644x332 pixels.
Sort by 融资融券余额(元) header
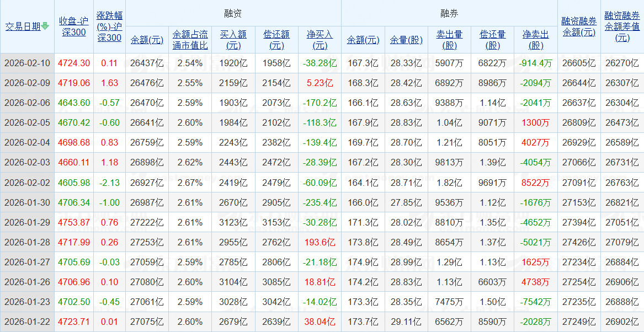tap(579, 26)
